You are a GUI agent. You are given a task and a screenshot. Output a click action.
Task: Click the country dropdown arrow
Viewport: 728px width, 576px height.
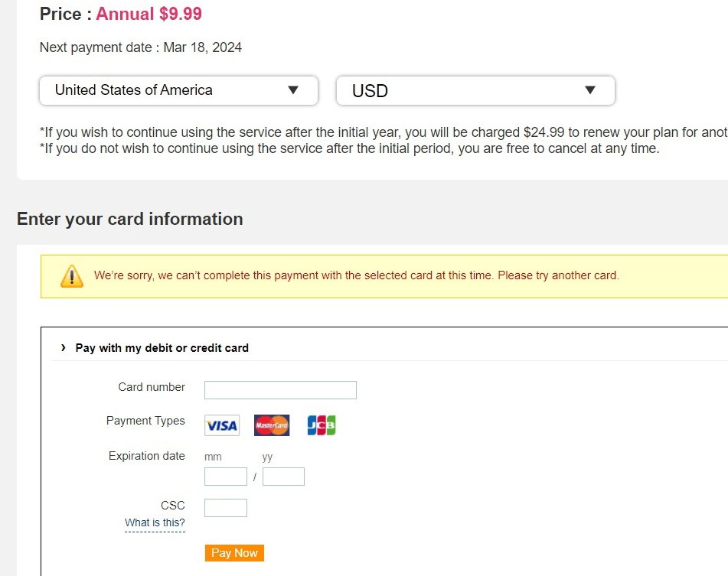pos(293,90)
